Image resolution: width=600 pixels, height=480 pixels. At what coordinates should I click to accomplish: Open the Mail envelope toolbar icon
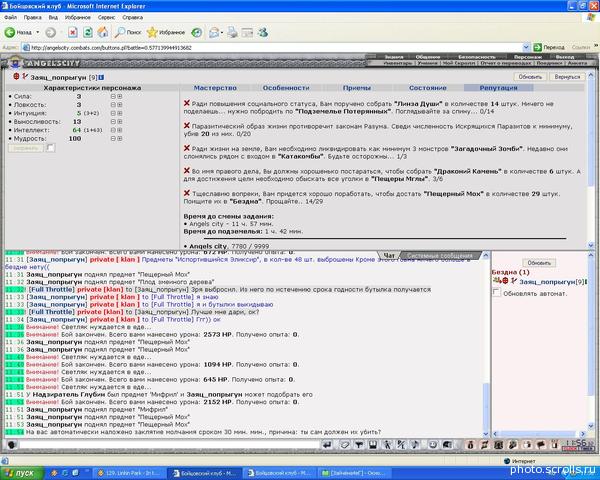214,33
